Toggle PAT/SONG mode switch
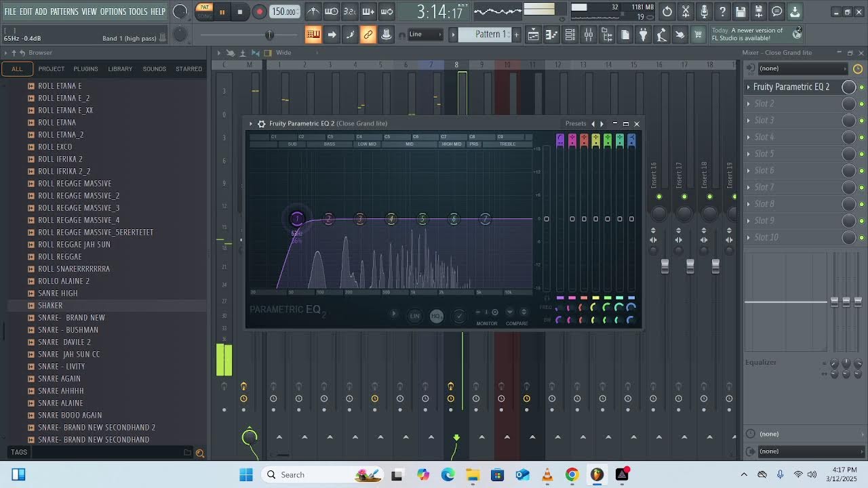 [x=204, y=12]
